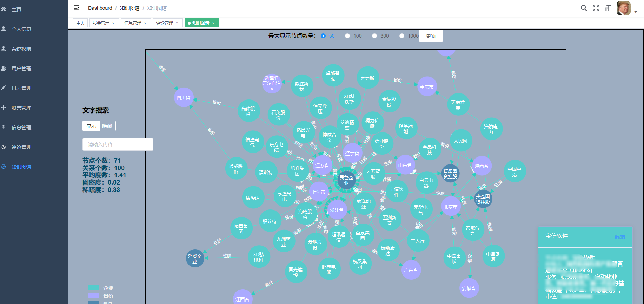Click the 浙江省 graph node
Viewport: 644px width, 304px height.
point(337,210)
